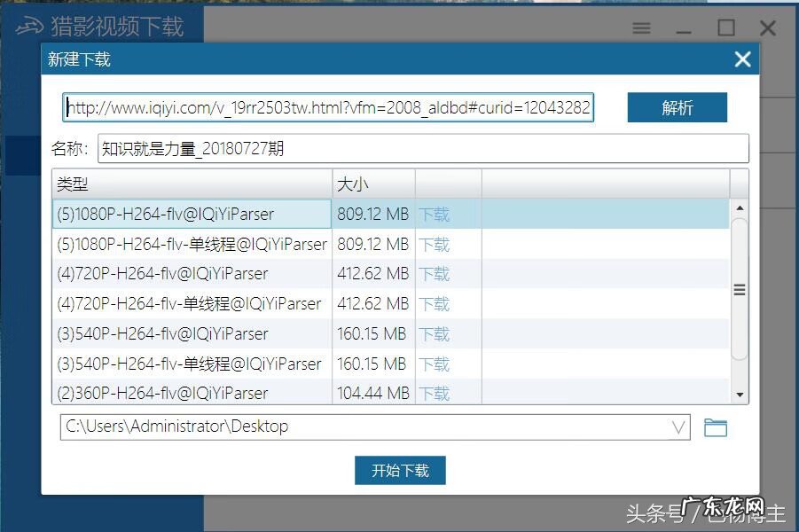Click 解析 to parse the video URL

(677, 106)
